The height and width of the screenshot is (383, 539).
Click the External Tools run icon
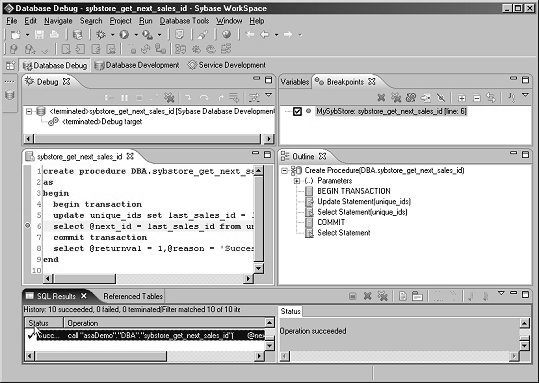pos(147,34)
